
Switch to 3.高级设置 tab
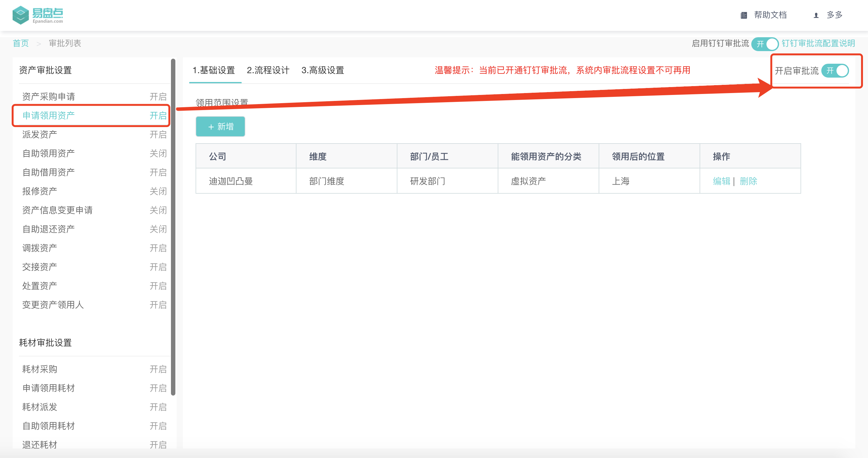pyautogui.click(x=322, y=70)
